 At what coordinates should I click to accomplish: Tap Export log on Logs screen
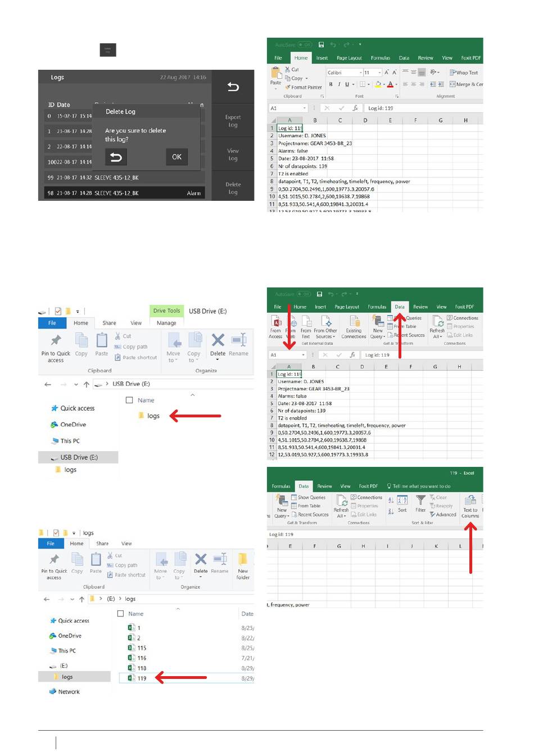[x=233, y=121]
